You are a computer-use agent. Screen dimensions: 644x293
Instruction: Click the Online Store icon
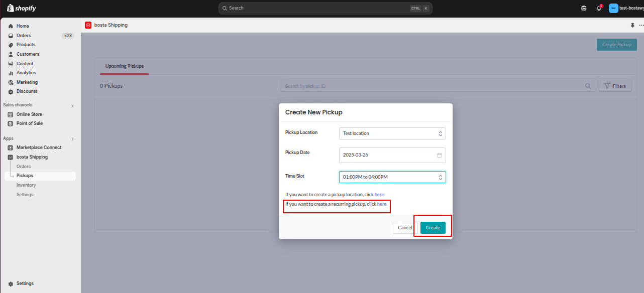coord(11,114)
